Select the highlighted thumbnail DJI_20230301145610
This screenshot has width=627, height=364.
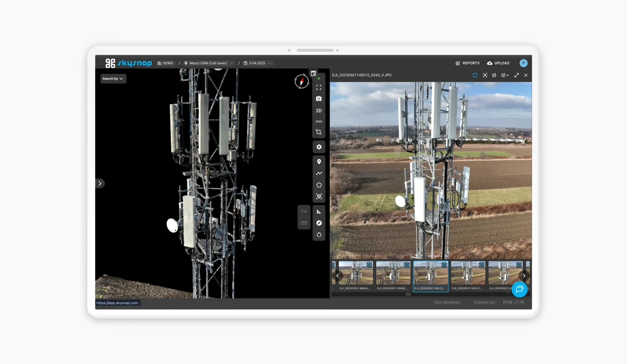point(431,276)
